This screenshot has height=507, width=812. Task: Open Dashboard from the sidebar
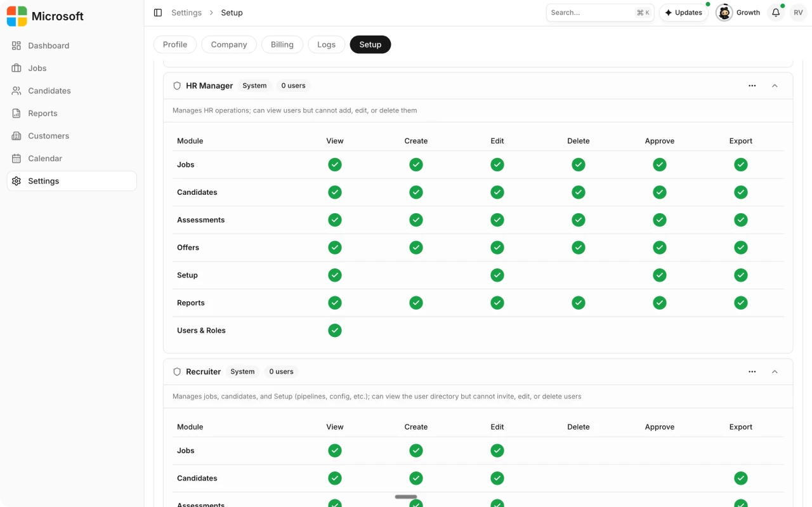(72, 46)
